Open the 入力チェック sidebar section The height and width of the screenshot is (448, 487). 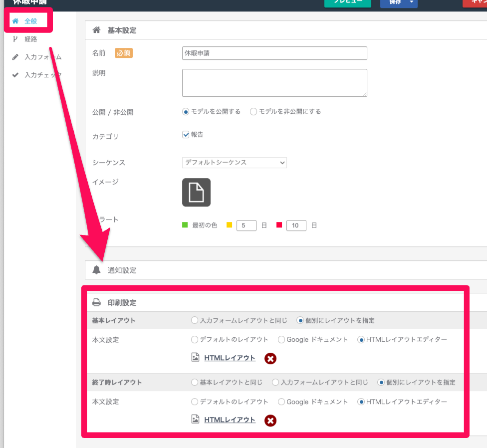click(x=43, y=75)
